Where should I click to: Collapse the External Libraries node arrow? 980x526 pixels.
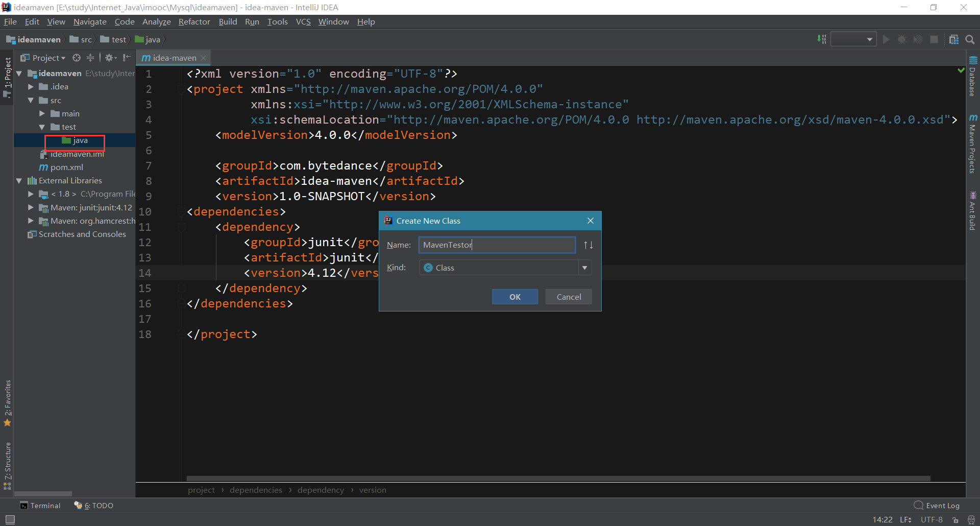coord(19,181)
